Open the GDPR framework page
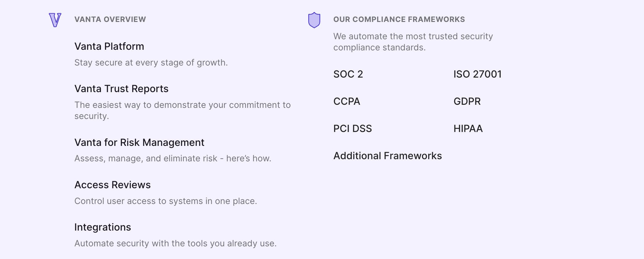Screen dimensions: 644x259 click(x=467, y=101)
